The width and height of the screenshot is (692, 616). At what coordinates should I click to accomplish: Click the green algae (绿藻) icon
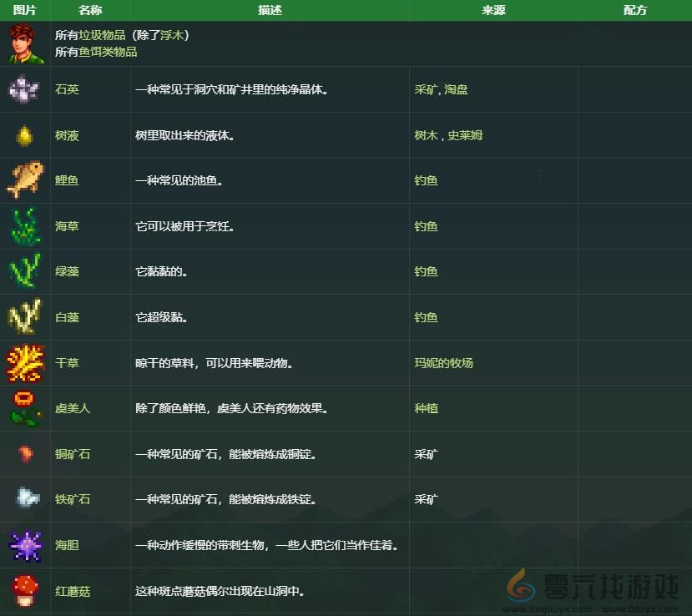[x=24, y=271]
